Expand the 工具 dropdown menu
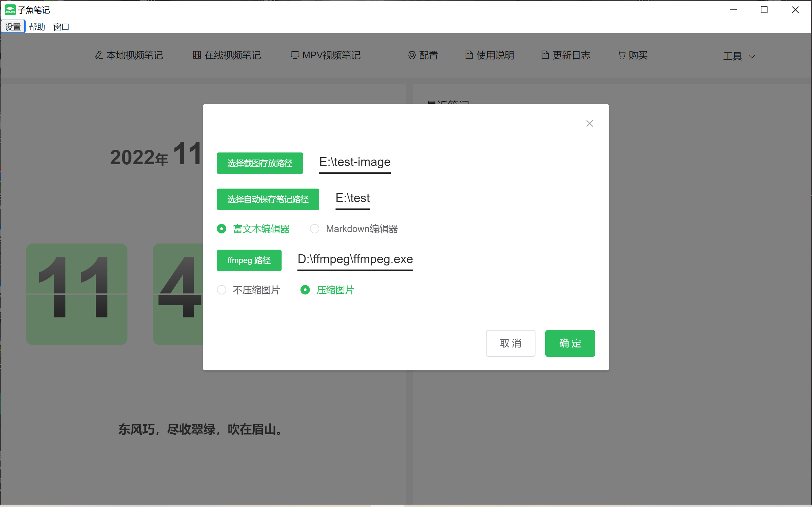Screen dimensions: 812x507 click(x=738, y=56)
